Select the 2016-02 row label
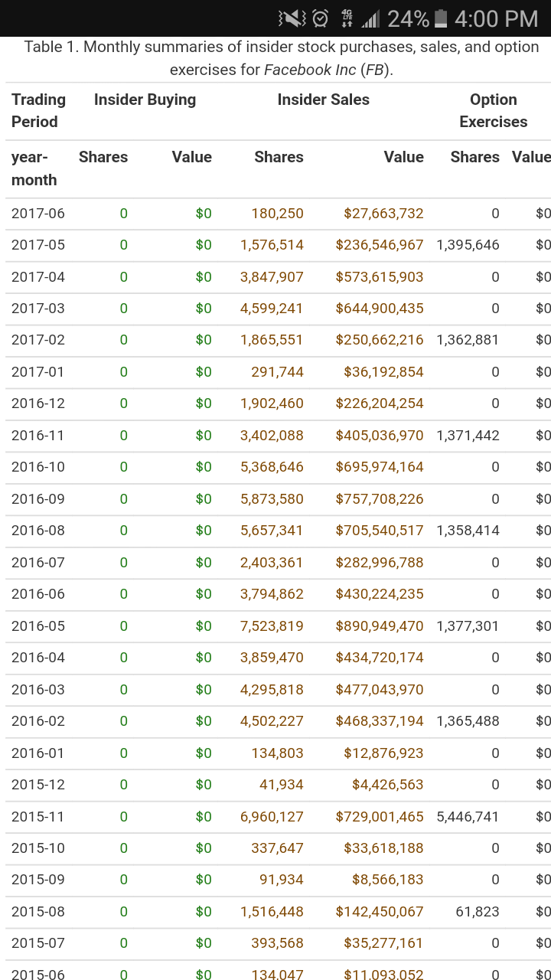The height and width of the screenshot is (980, 551). (x=38, y=721)
